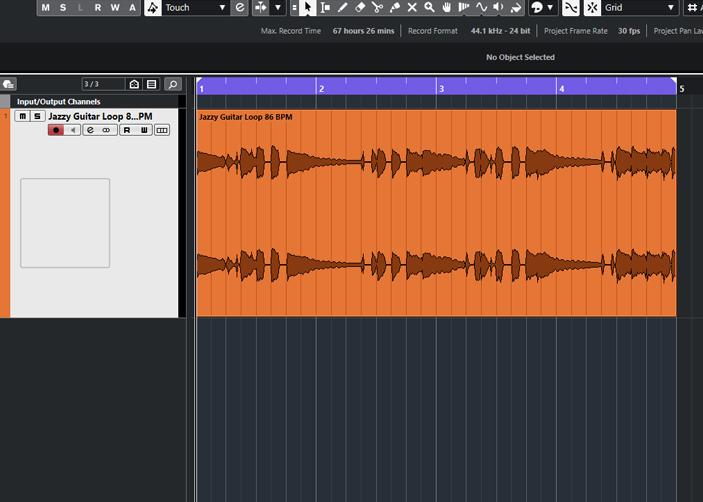Select the Object Selection arrow tool
This screenshot has width=703, height=502.
click(308, 8)
